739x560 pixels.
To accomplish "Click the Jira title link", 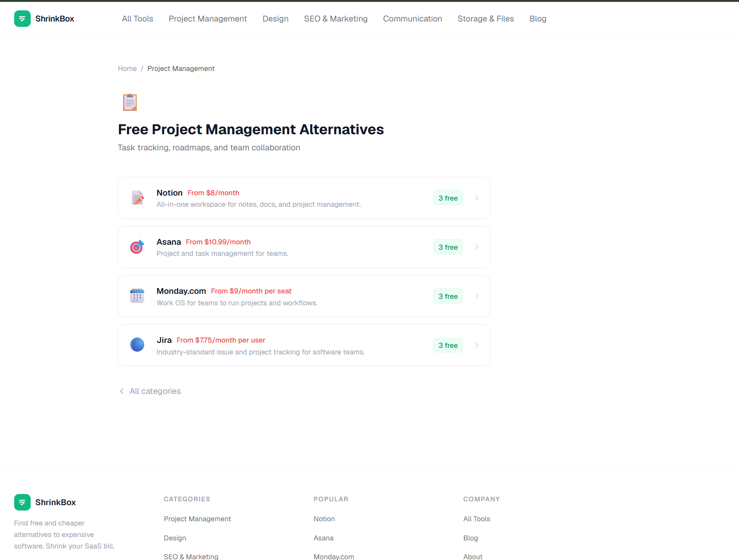I will click(x=164, y=340).
